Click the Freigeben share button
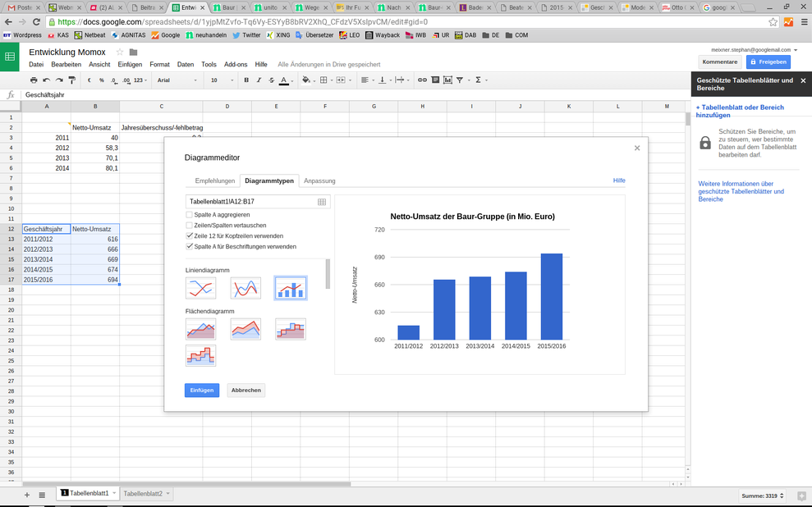The height and width of the screenshot is (507, 812). [x=768, y=62]
